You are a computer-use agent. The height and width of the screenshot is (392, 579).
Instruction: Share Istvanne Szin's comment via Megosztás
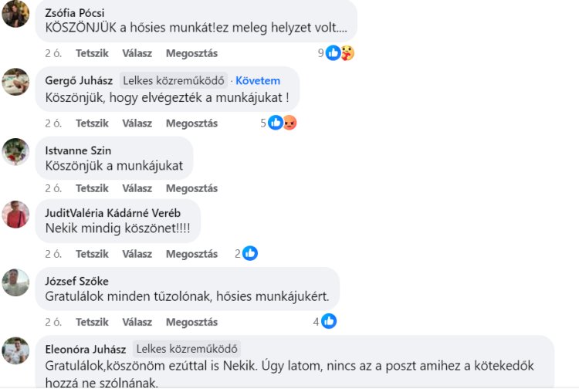point(191,188)
